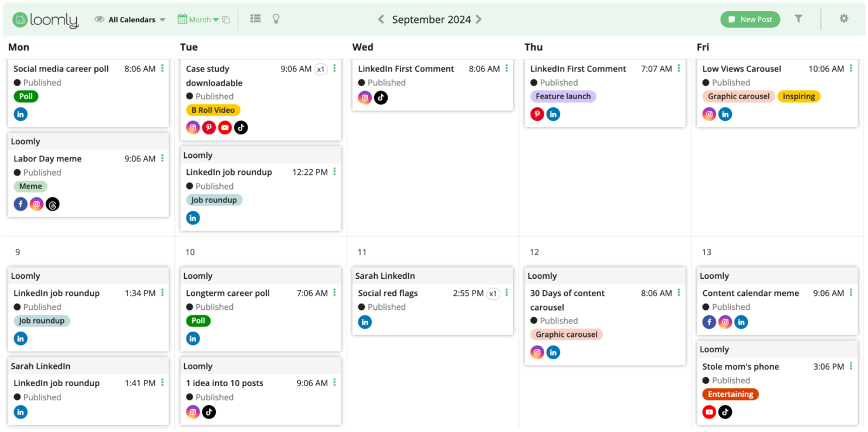868x432 pixels.
Task: Open the list view icon
Action: click(x=255, y=18)
